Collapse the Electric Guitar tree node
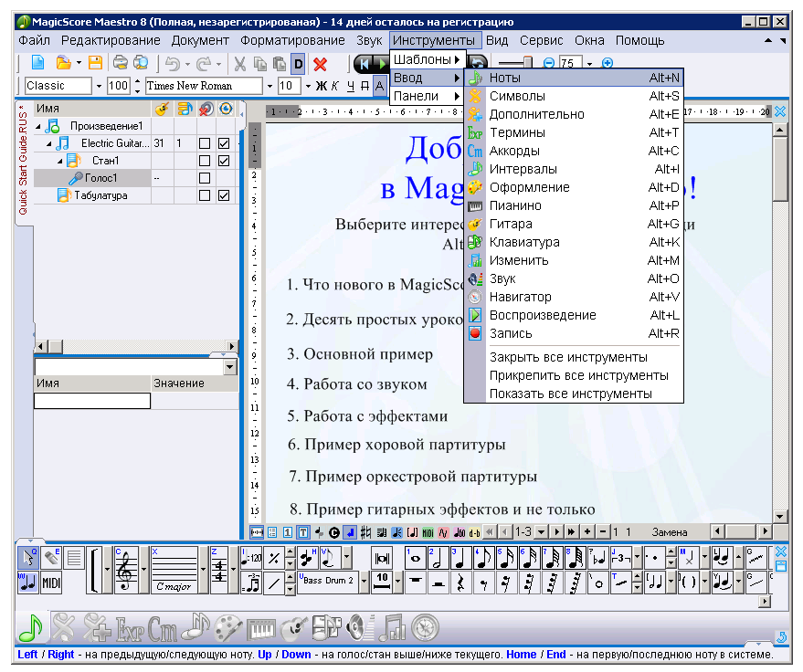The height and width of the screenshot is (672, 803). pyautogui.click(x=49, y=144)
